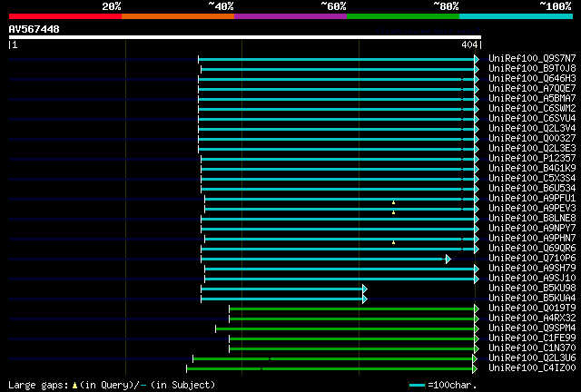581x392 pixels.
Task: Click the purple ~60% legend segment
Action: coord(290,16)
